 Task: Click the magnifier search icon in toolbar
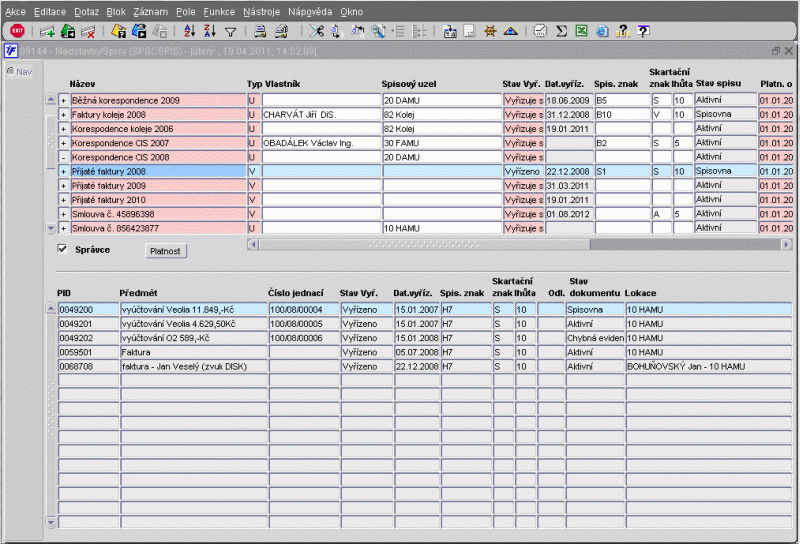pyautogui.click(x=378, y=32)
